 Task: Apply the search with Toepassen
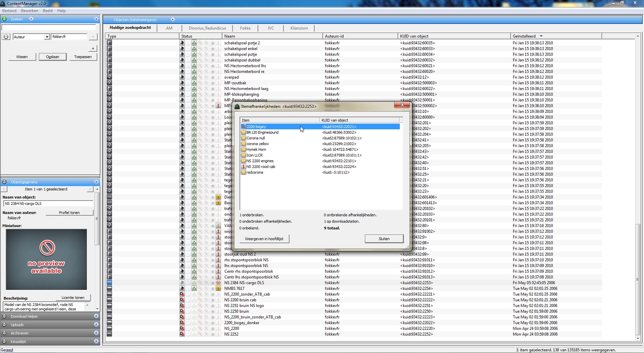pos(83,57)
